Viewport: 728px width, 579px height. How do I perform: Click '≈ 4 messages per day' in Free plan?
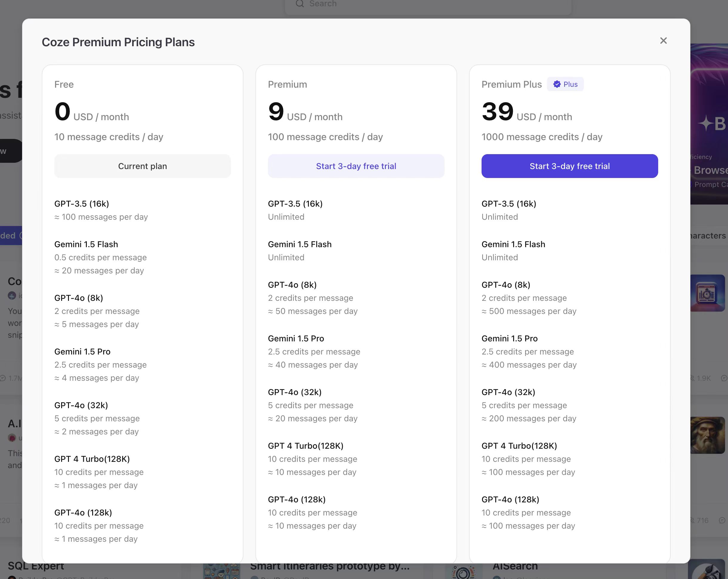[97, 378]
